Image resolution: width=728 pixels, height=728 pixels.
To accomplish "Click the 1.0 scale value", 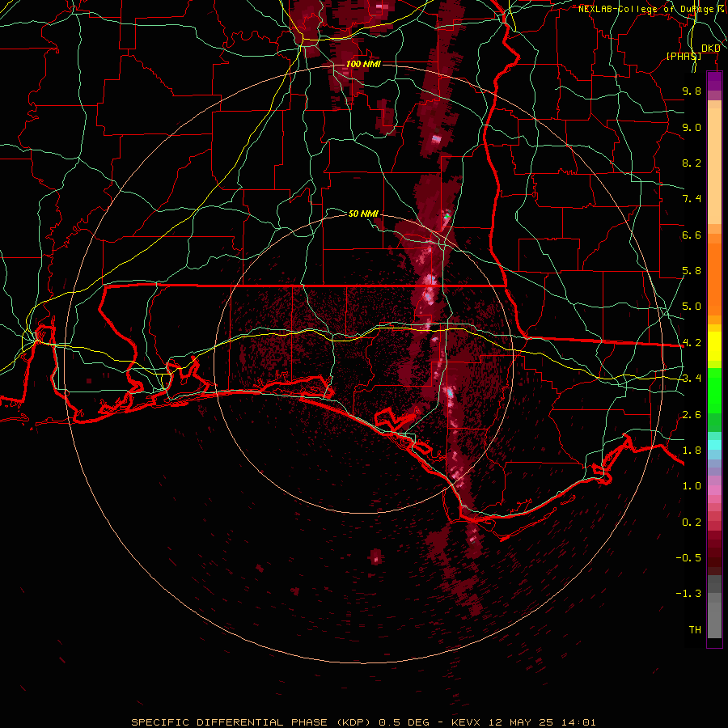I will click(x=692, y=486).
